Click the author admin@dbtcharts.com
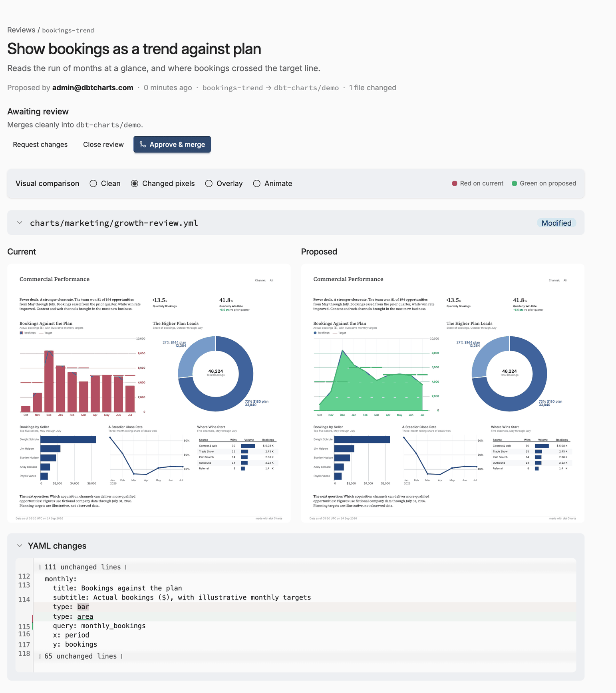This screenshot has width=616, height=693. 93,88
